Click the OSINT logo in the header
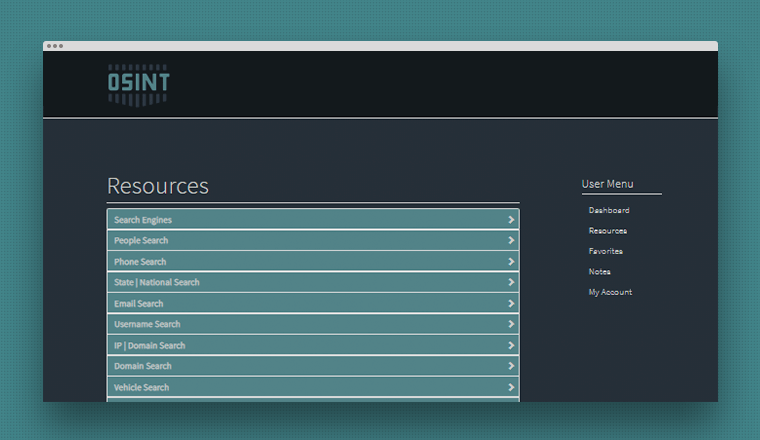This screenshot has width=760, height=440. (x=138, y=84)
